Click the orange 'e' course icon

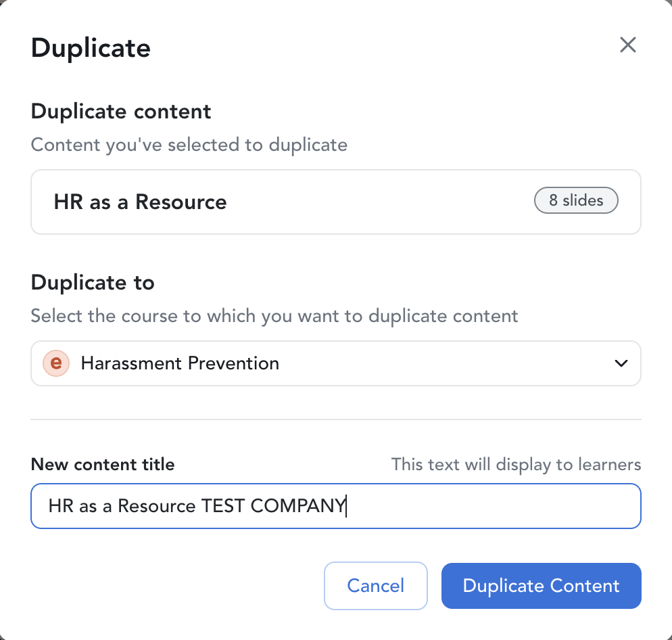point(56,363)
